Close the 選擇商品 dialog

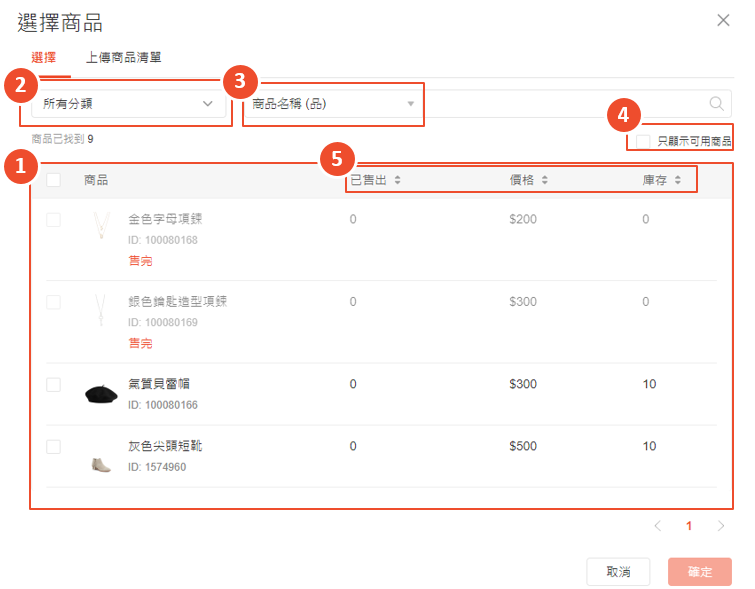[723, 20]
